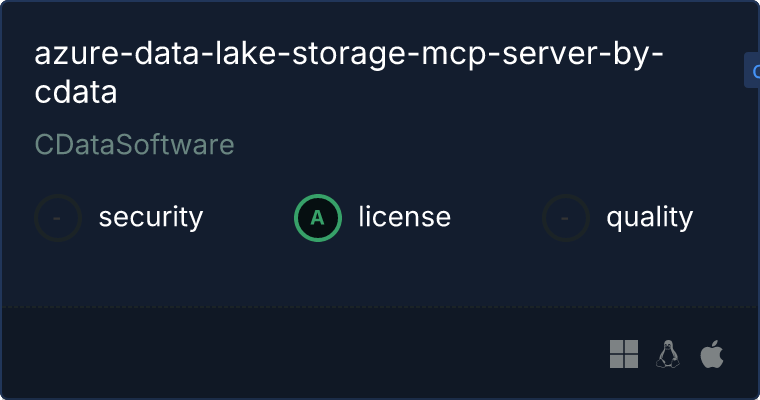
Task: Click the security score dash badge
Action: pos(58,218)
